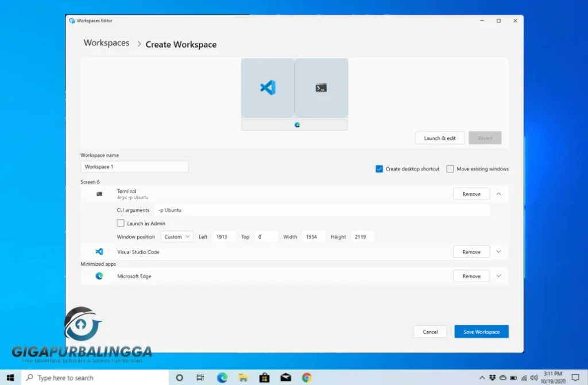
Task: Open the Window position dropdown set to Custom
Action: (x=177, y=236)
